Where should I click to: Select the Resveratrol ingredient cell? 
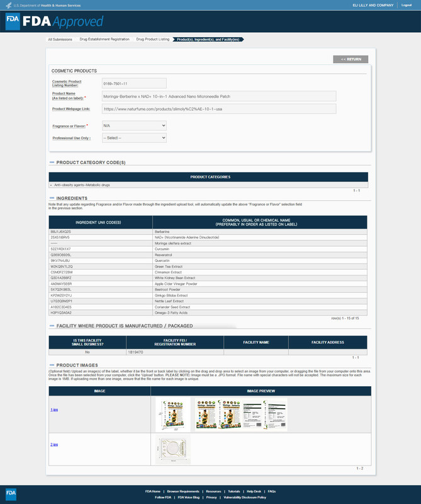pos(260,255)
